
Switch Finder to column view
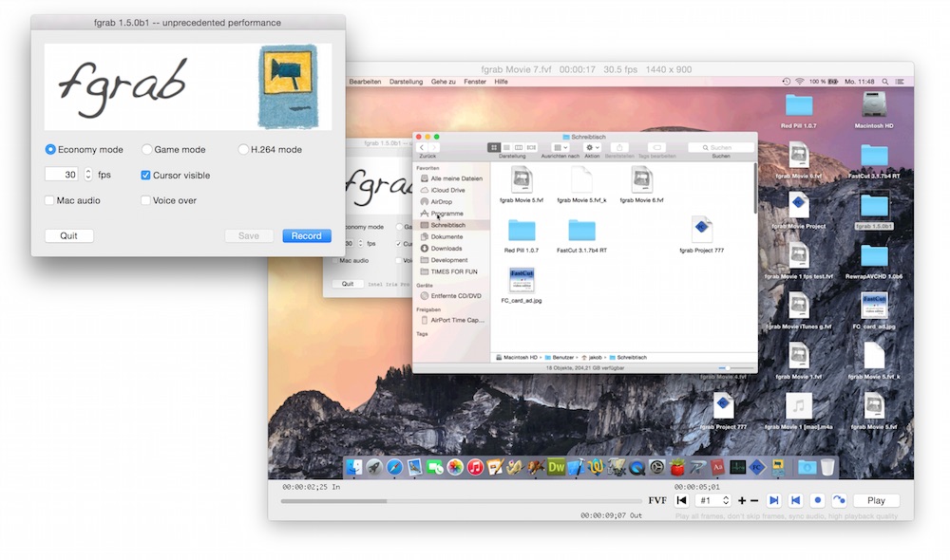(x=519, y=147)
